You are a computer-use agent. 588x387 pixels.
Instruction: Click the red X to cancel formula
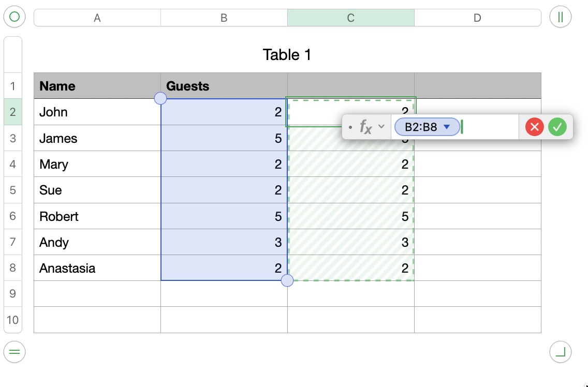point(534,127)
